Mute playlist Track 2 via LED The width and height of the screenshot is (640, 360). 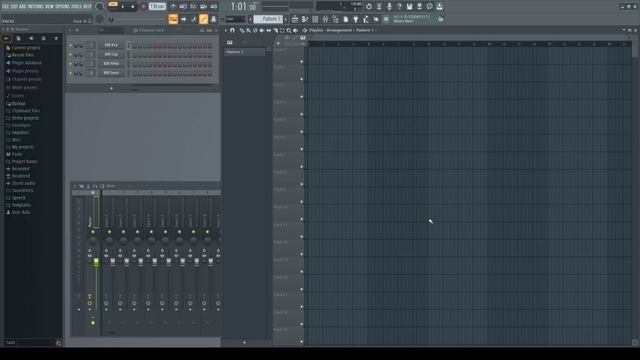click(x=302, y=79)
